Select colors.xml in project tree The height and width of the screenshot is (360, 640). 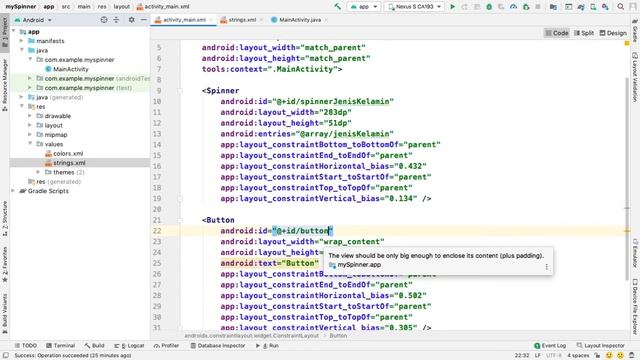click(x=64, y=153)
